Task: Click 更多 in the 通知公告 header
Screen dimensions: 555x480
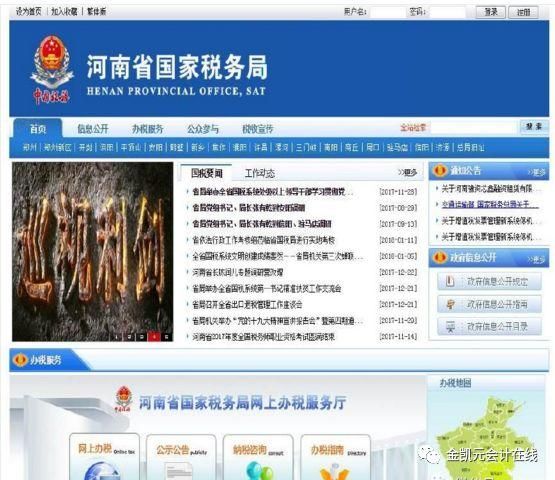Action: (537, 172)
